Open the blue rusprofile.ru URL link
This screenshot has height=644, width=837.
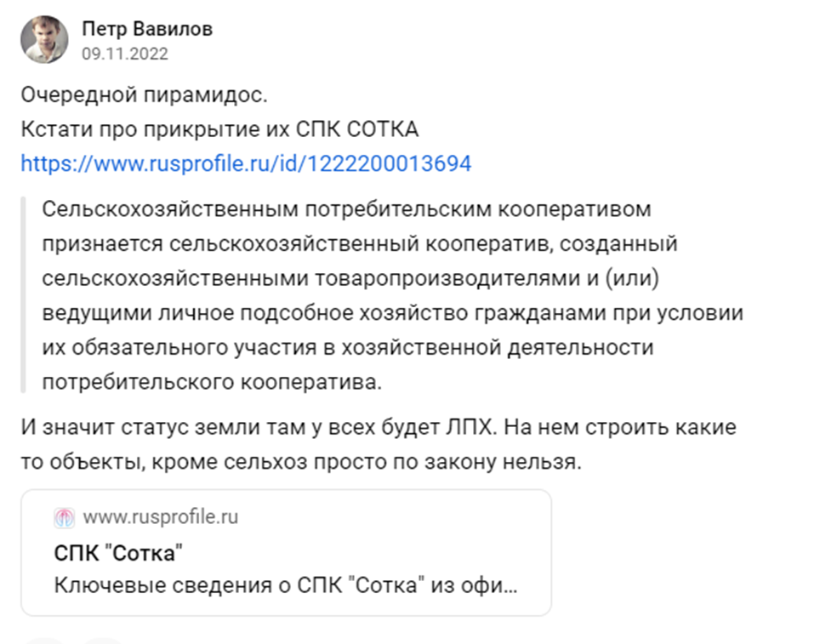pyautogui.click(x=246, y=163)
